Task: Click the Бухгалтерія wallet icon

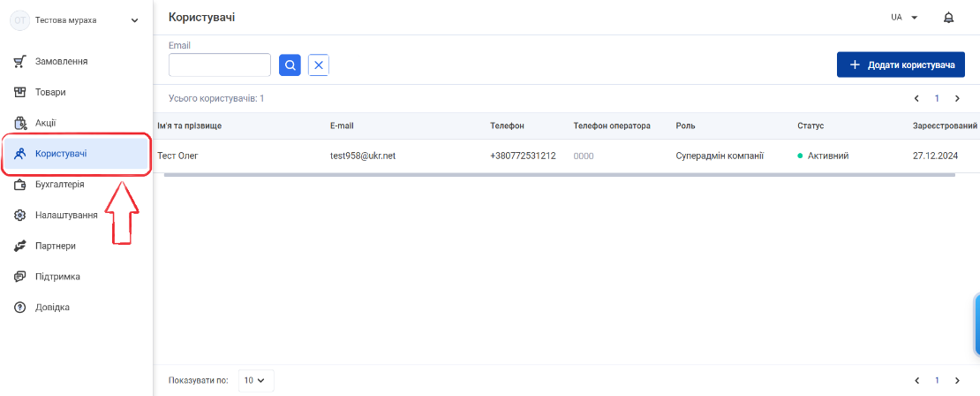Action: coord(19,185)
